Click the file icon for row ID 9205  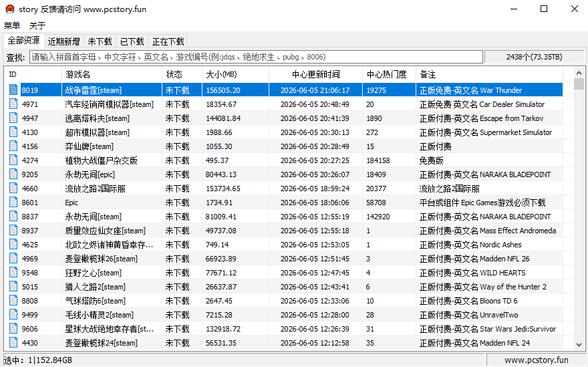13,174
